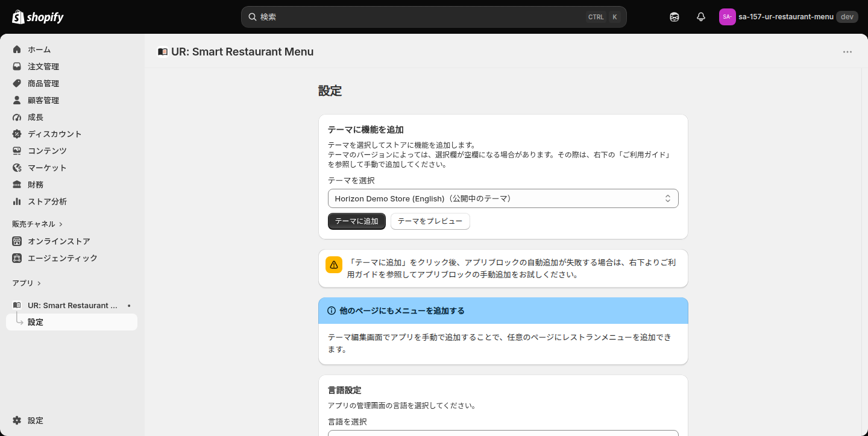Click the 注文管理 inbox icon
Screen dimensions: 868x436
click(x=17, y=66)
